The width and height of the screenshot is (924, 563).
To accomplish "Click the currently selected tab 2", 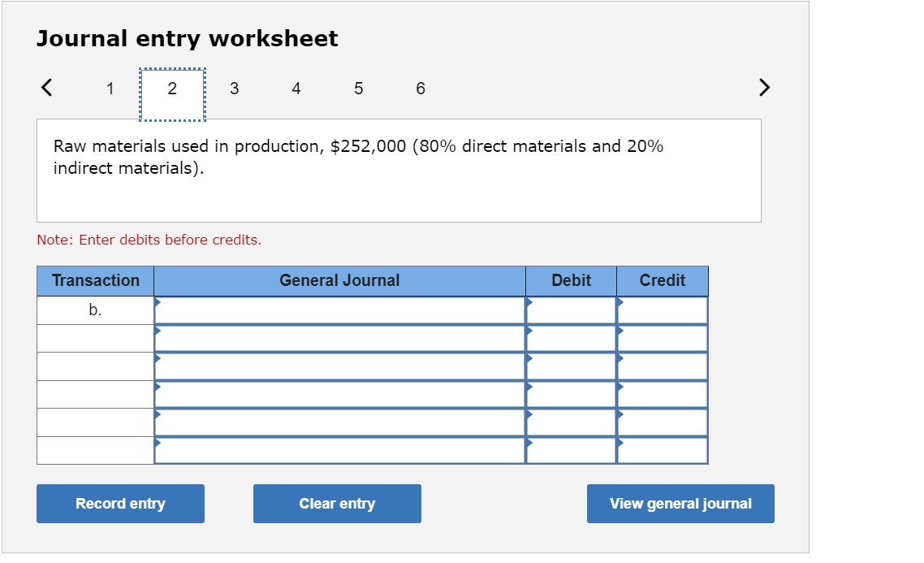I will (x=171, y=89).
